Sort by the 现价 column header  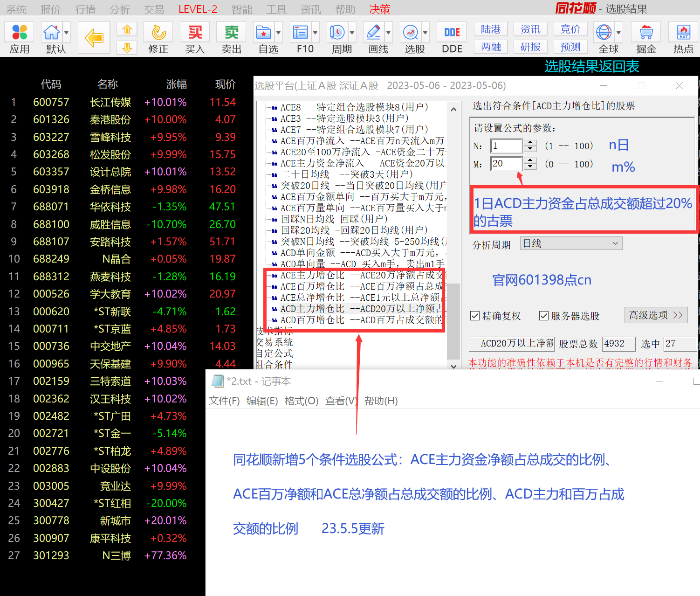click(x=226, y=84)
